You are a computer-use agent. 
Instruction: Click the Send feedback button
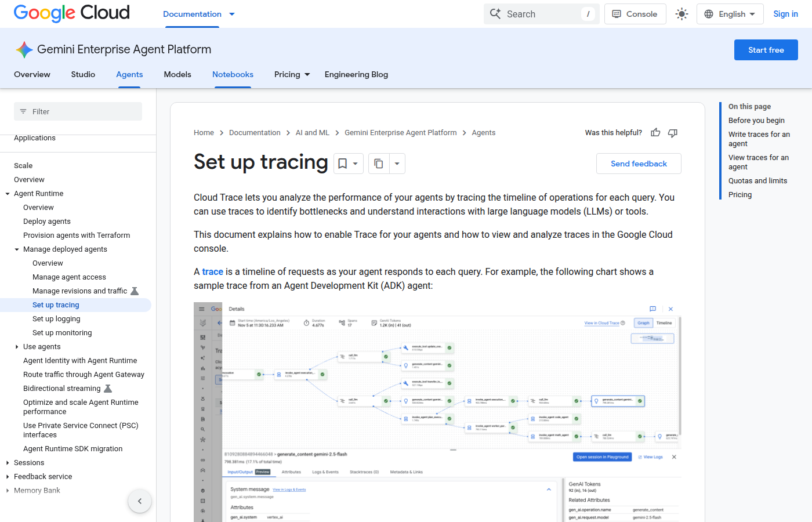(x=639, y=164)
